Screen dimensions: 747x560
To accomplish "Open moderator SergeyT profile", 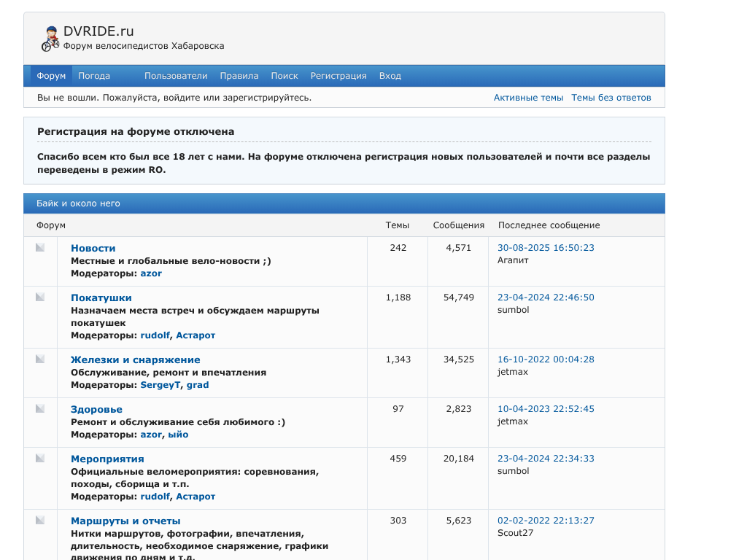I will (x=160, y=385).
